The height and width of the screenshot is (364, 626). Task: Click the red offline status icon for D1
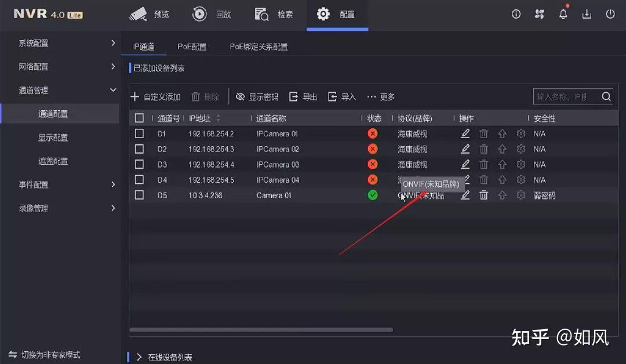(x=373, y=133)
